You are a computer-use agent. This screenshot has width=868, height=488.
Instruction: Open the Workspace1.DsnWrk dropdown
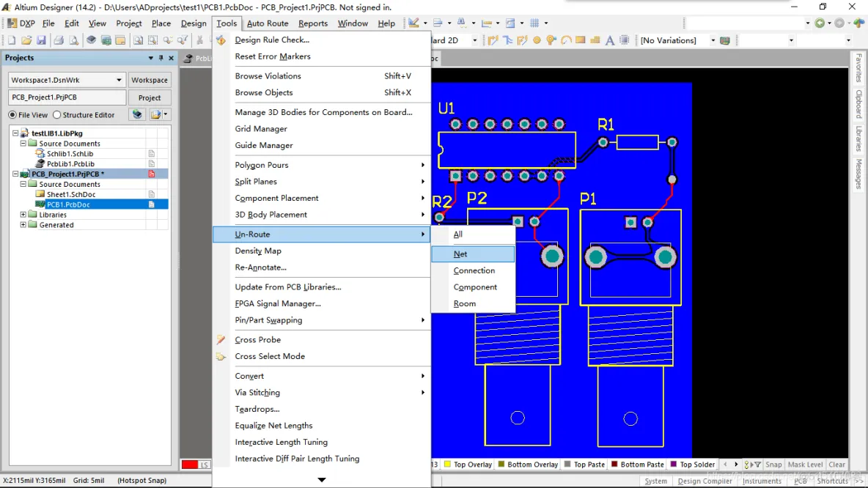(119, 80)
